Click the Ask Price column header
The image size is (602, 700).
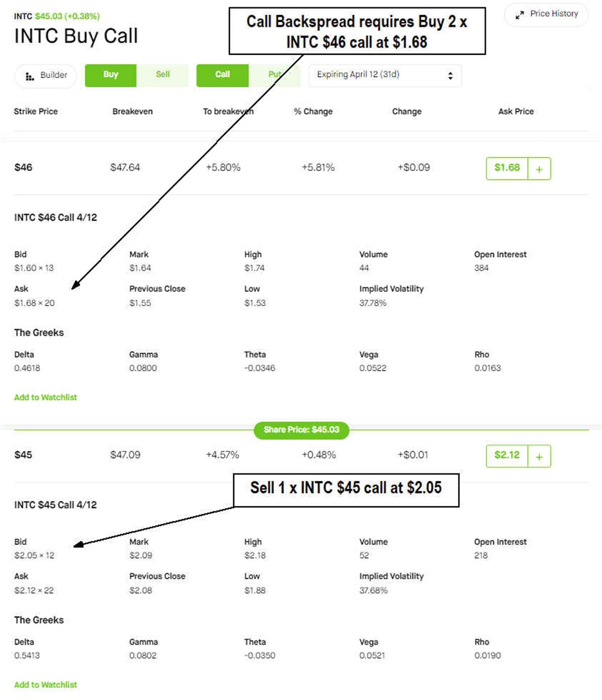[516, 111]
